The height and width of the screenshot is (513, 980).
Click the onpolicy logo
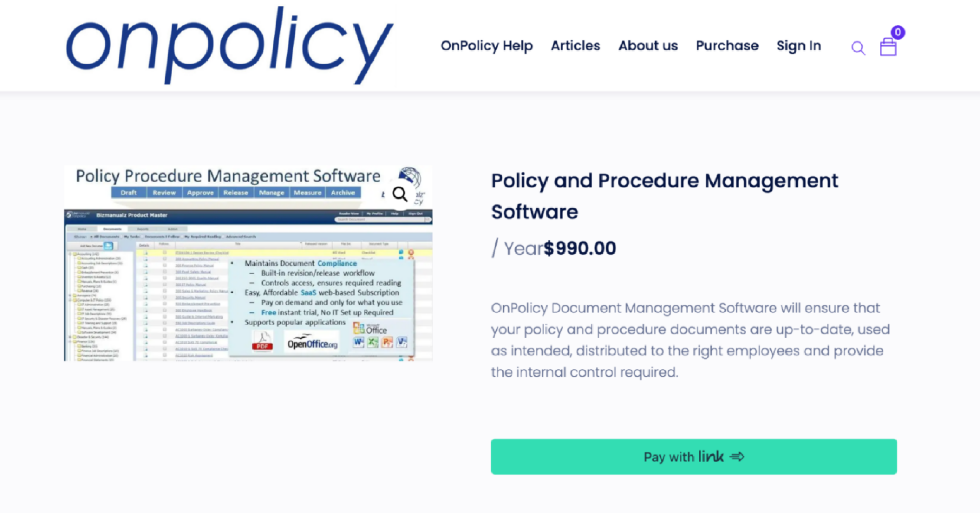[229, 45]
